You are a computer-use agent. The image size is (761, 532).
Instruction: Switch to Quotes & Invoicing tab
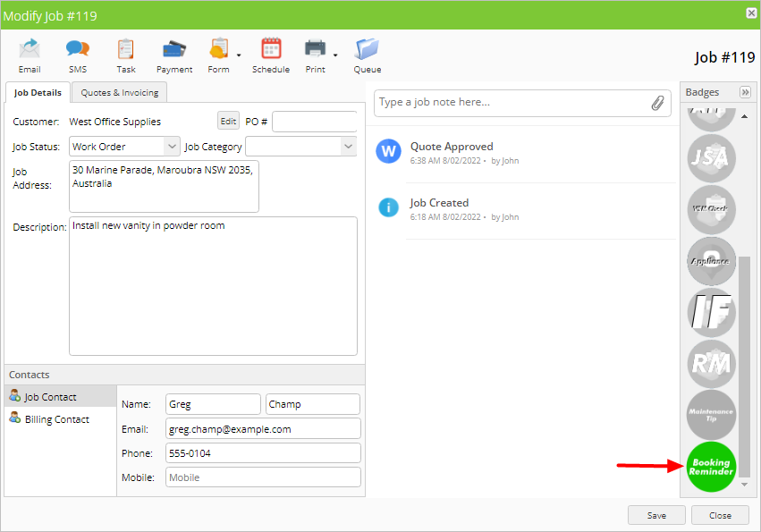(120, 92)
